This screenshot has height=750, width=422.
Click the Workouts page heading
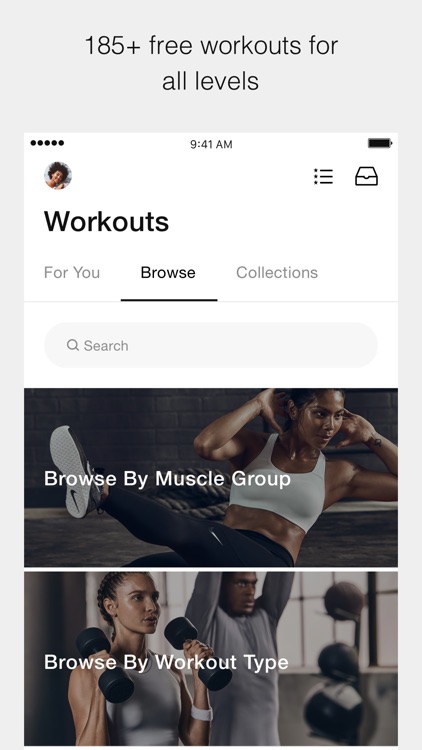point(106,221)
